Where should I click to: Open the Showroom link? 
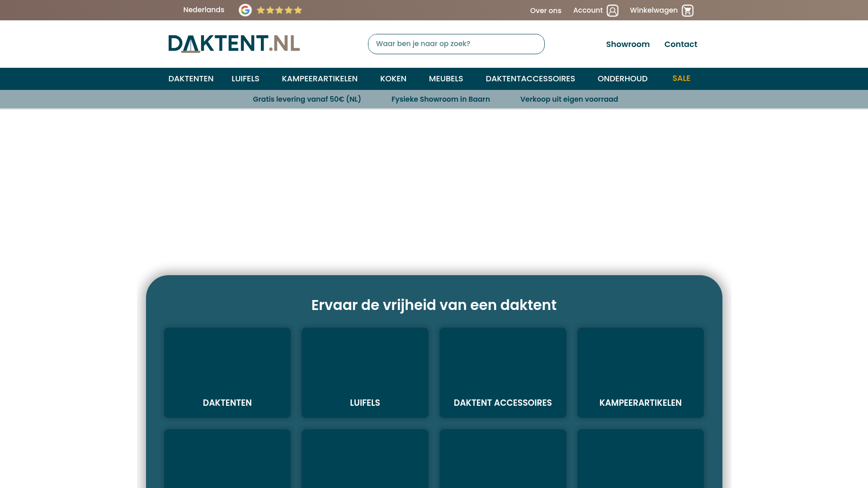[627, 44]
